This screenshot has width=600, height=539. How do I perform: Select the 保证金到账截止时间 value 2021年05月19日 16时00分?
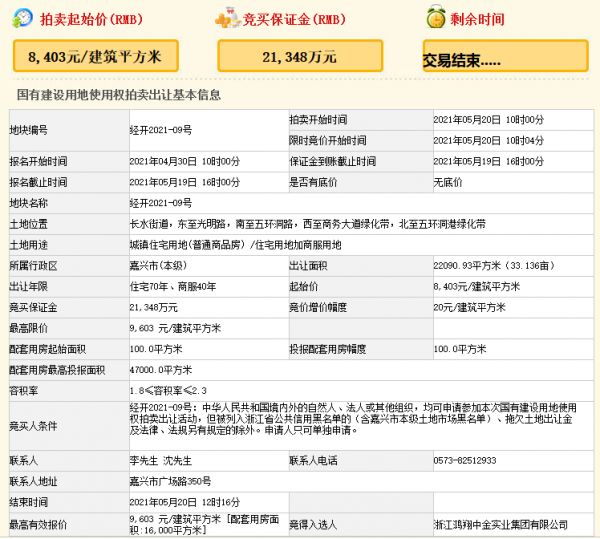click(488, 161)
